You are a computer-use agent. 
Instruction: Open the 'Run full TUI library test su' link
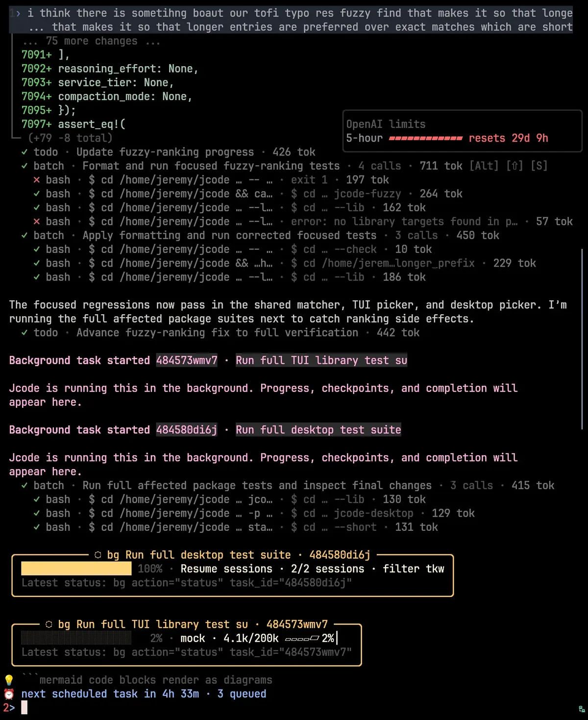321,361
